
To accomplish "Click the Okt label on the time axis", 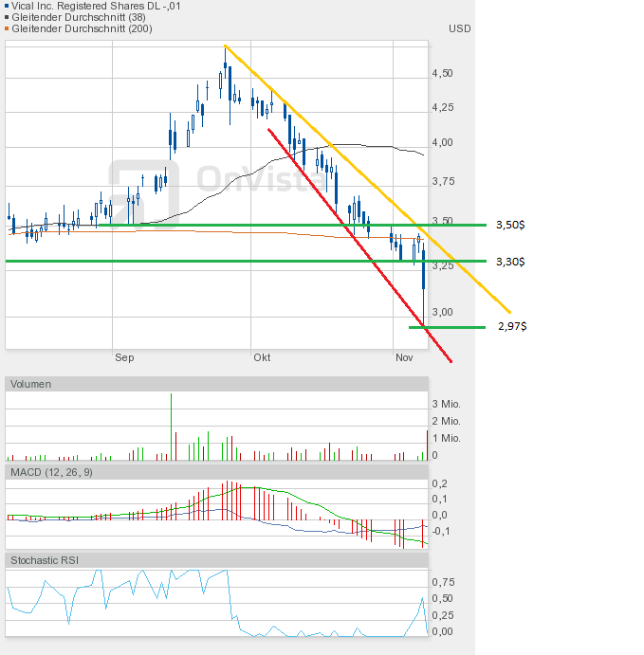I will [262, 357].
